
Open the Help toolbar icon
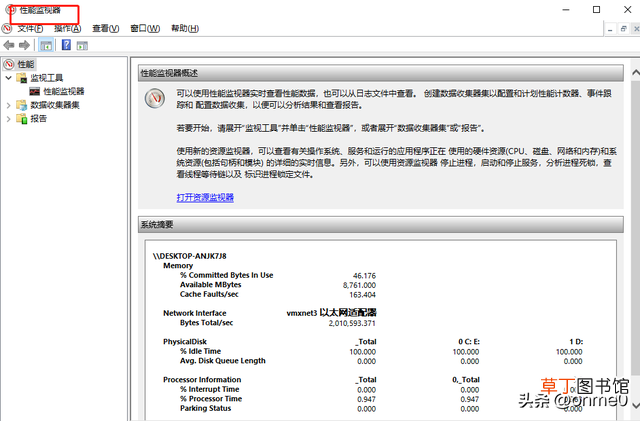(66, 45)
